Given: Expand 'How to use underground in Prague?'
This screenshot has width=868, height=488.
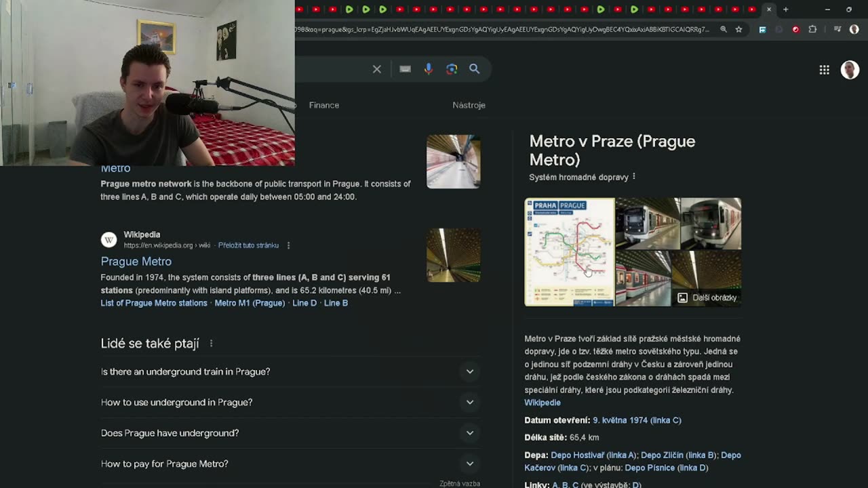Looking at the screenshot, I should point(290,402).
